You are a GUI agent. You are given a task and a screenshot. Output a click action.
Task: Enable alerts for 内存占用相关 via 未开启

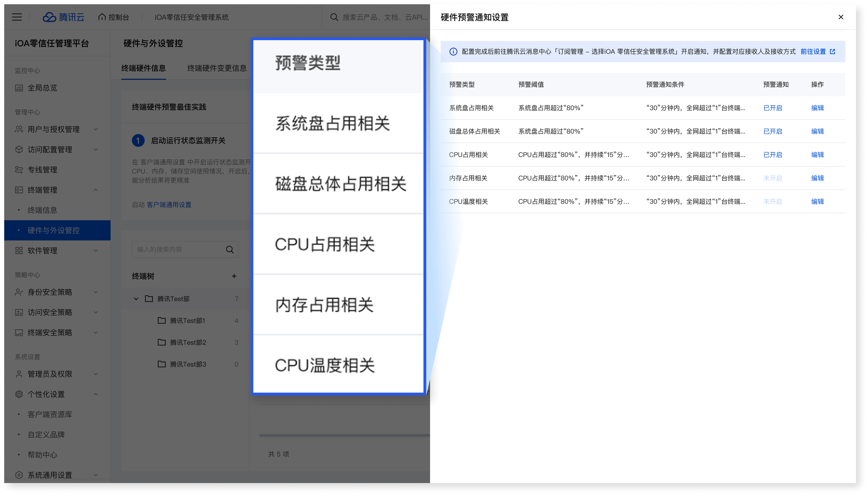tap(772, 178)
